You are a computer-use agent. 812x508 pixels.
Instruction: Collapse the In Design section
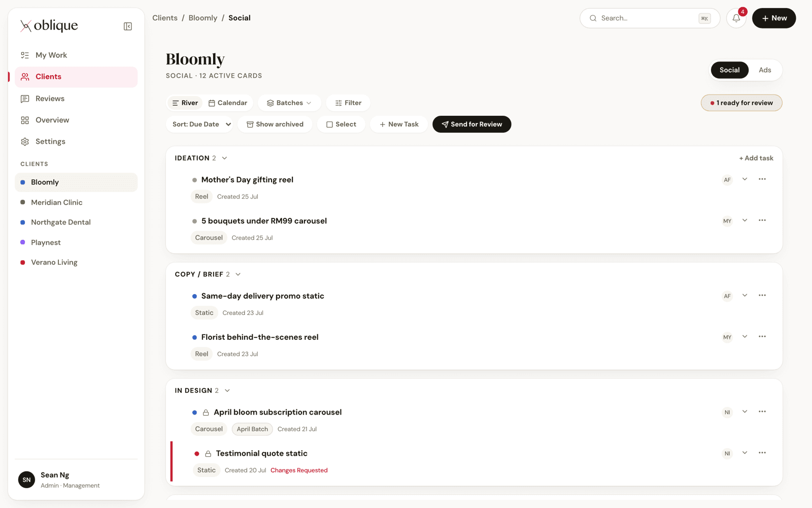pyautogui.click(x=227, y=391)
